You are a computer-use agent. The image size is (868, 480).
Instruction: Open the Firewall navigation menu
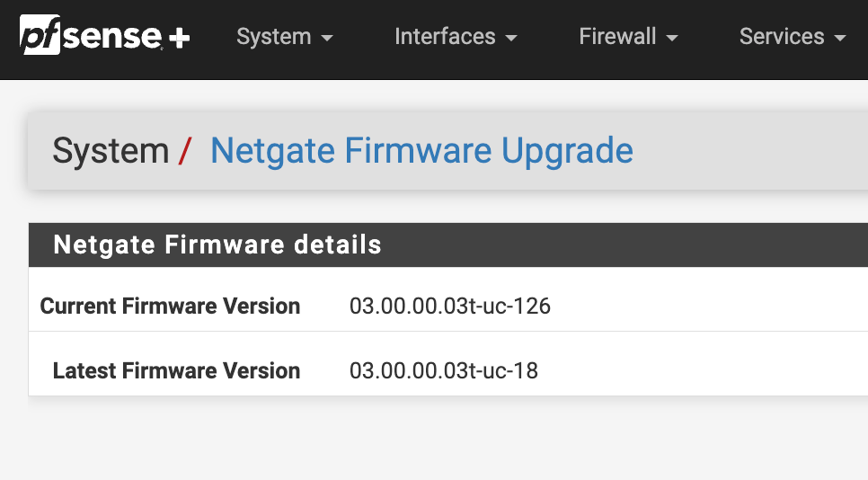coord(628,37)
